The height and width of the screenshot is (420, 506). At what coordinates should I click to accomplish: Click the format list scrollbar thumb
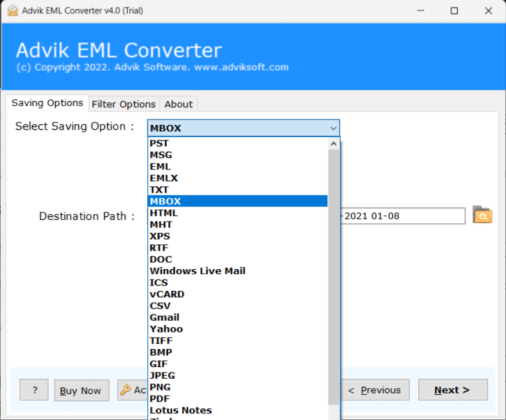[x=334, y=277]
